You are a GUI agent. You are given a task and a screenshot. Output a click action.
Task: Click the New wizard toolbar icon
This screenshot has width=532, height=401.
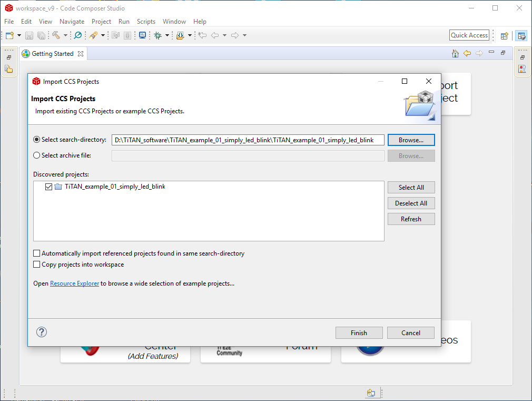click(x=9, y=35)
